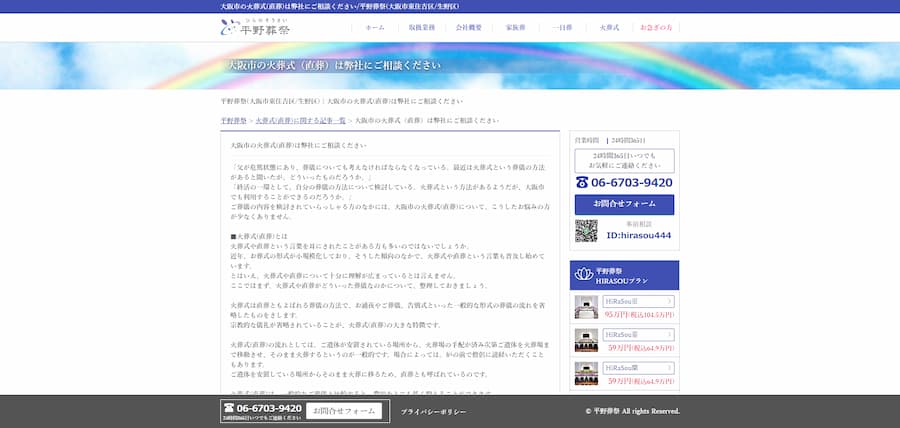Open the white お問合せフォーム footer button
This screenshot has height=428, width=900.
[x=344, y=411]
